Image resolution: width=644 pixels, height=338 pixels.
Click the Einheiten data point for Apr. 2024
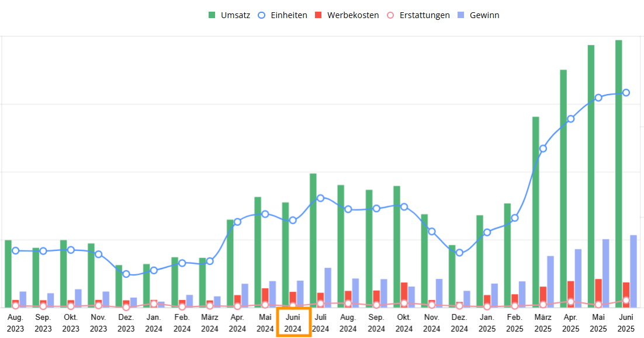[237, 221]
